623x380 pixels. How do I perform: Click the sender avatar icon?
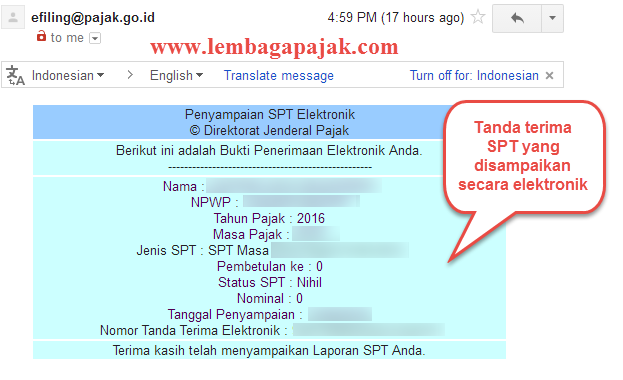pyautogui.click(x=13, y=17)
